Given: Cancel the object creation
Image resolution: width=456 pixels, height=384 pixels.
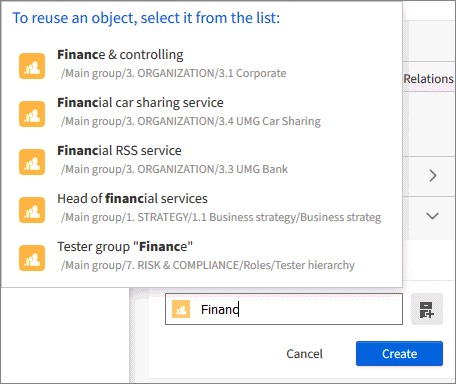Looking at the screenshot, I should [304, 354].
